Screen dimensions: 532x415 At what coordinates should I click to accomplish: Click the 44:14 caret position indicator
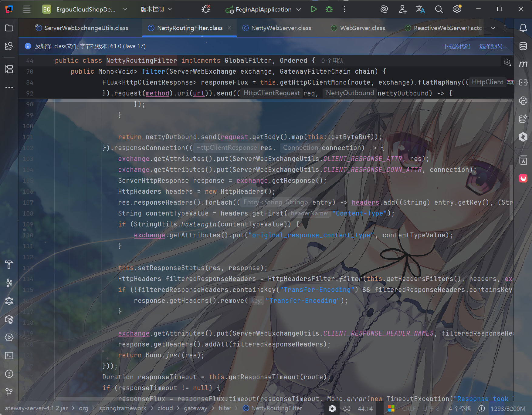tap(365, 408)
